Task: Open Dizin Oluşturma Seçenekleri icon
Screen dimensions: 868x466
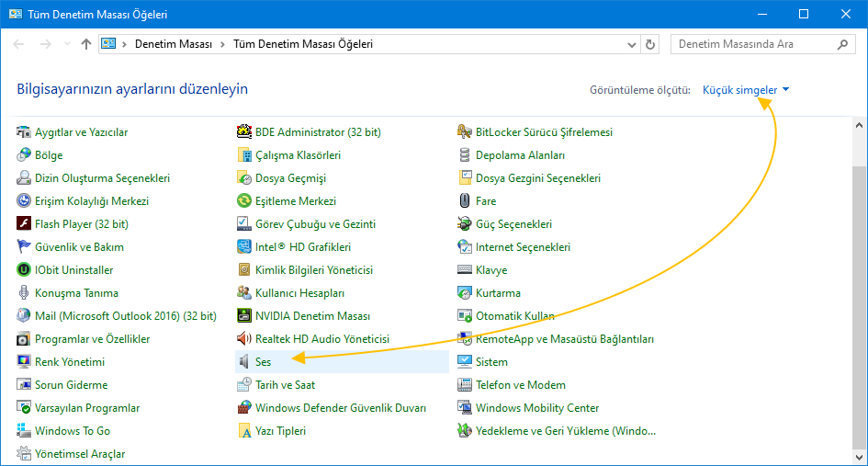Action: [23, 178]
